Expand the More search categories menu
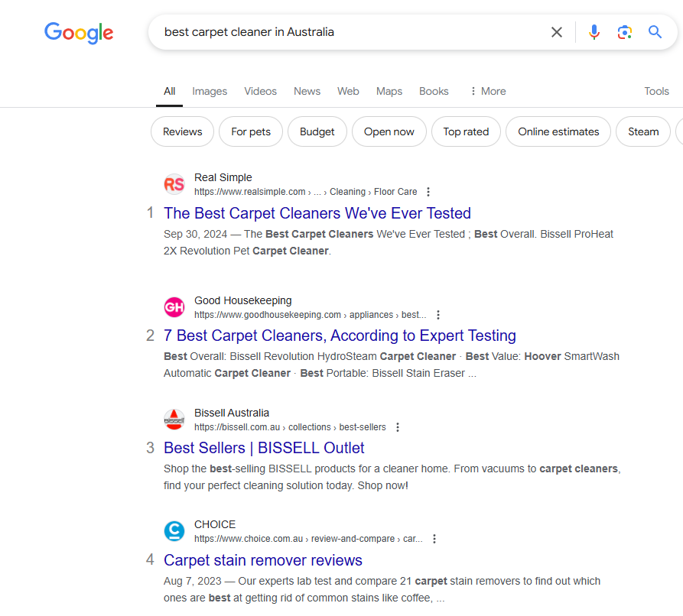This screenshot has height=616, width=683. pos(488,92)
